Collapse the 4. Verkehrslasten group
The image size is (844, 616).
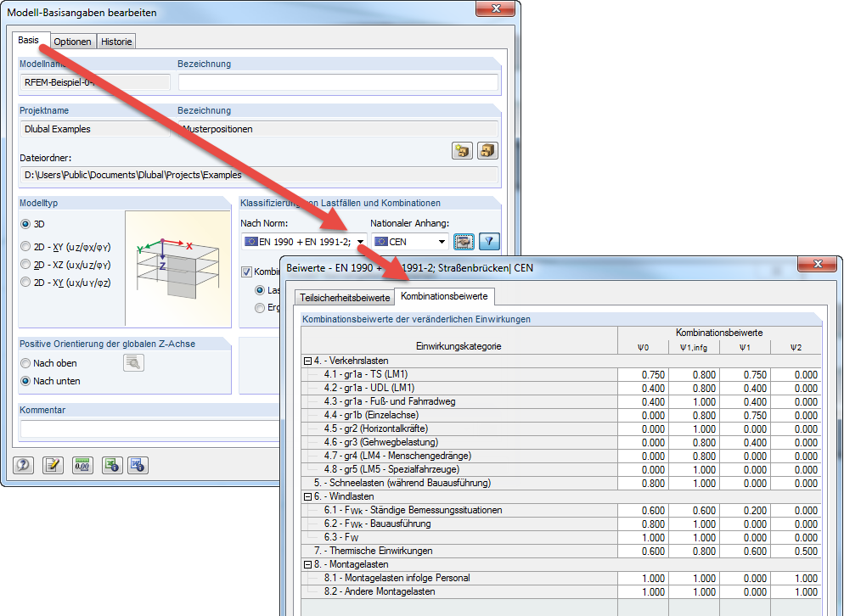[x=307, y=361]
